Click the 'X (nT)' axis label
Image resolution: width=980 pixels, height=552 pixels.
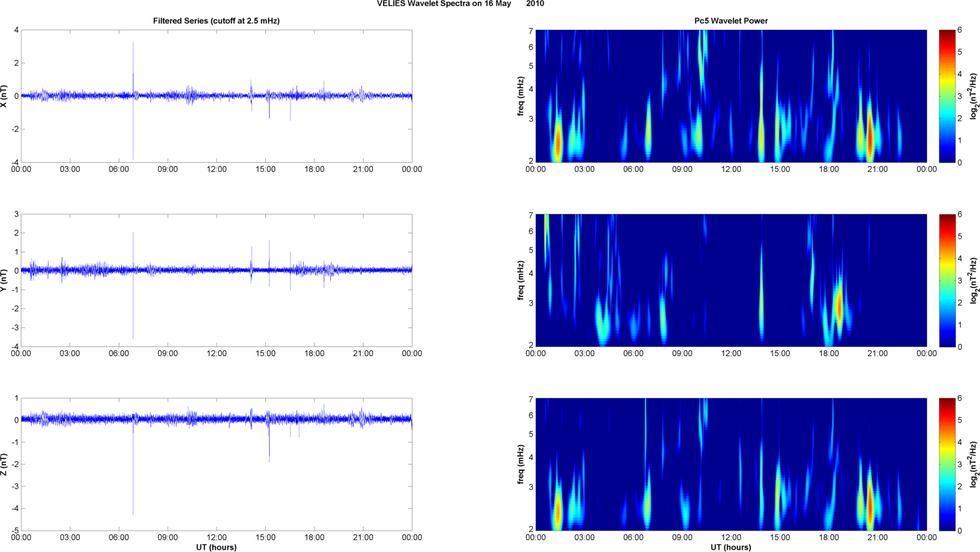tap(5, 96)
